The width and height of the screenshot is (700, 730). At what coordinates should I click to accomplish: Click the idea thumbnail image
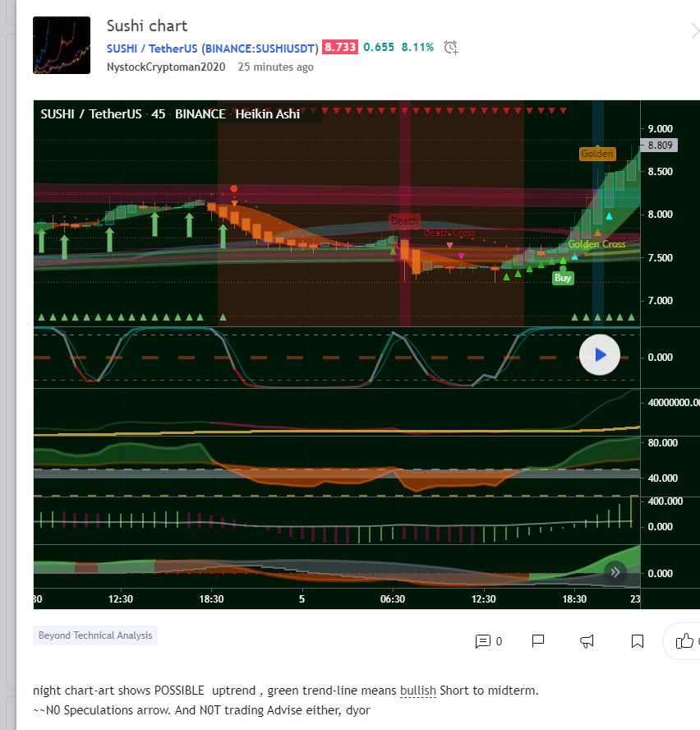(62, 45)
